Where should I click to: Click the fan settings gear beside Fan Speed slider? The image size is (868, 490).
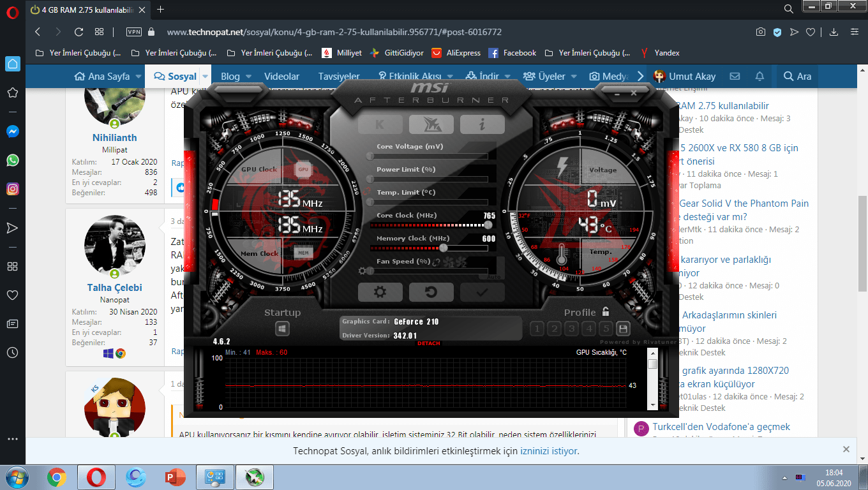363,271
